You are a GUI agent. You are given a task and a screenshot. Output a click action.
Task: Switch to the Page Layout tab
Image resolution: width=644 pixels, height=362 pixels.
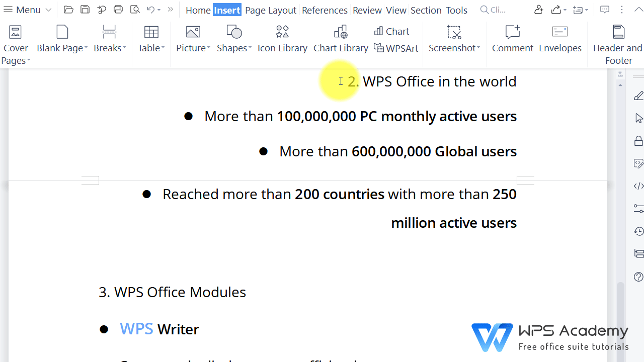(271, 10)
